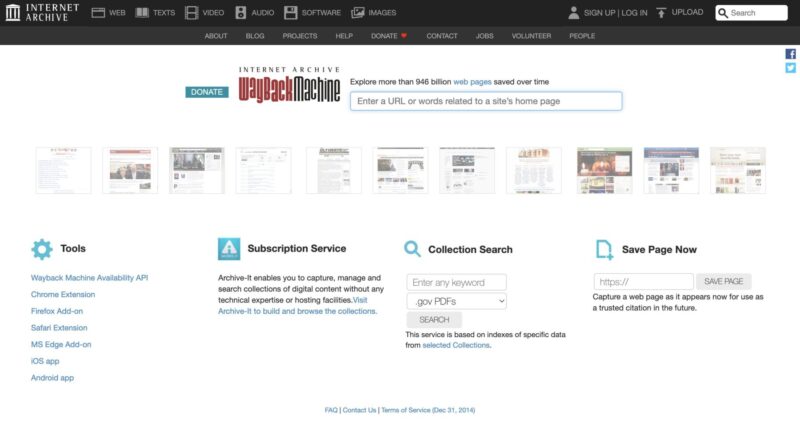
Task: Open the Video film icon
Action: 192,13
